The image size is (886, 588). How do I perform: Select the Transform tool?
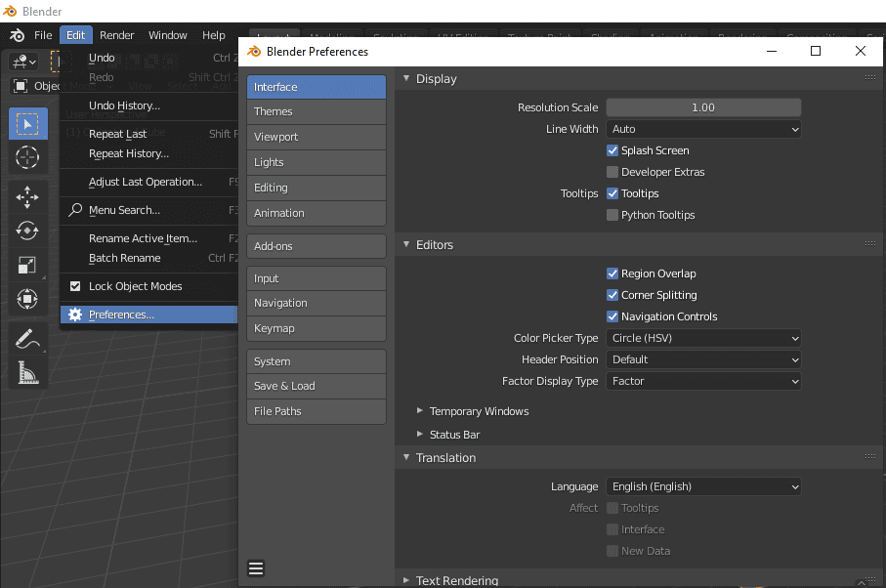[x=26, y=299]
